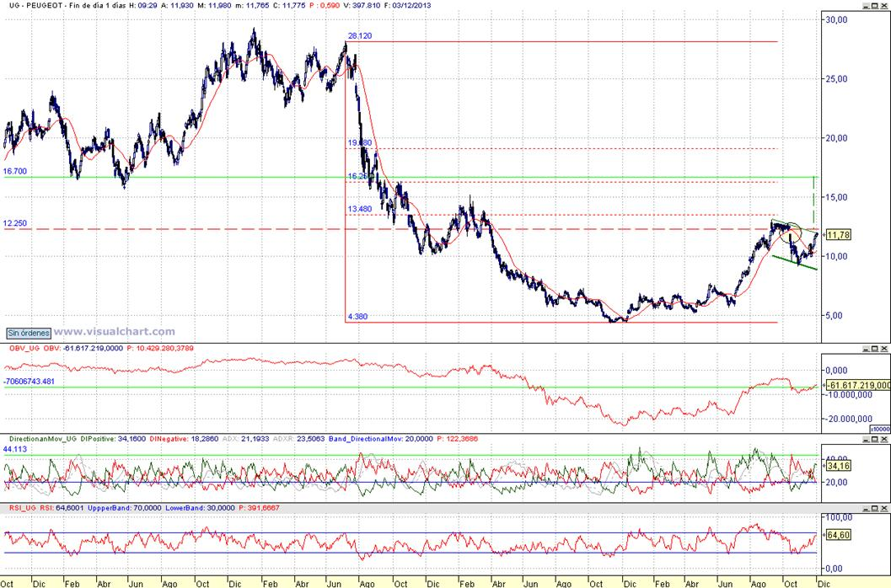The image size is (891, 588).
Task: Click 'Band_DirectionalMov: 20,0000' header text
Action: pos(381,439)
